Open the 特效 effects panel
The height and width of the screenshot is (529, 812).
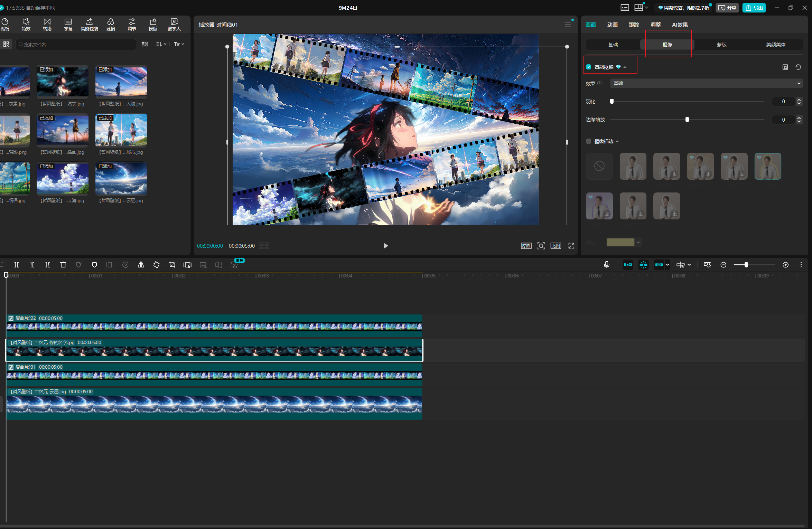pyautogui.click(x=26, y=25)
